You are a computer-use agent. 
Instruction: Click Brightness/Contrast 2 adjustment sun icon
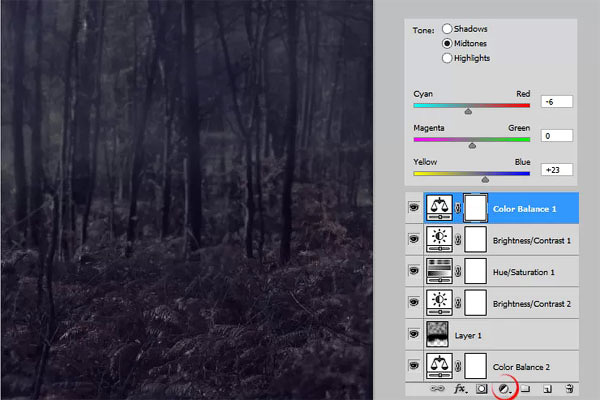pyautogui.click(x=439, y=303)
